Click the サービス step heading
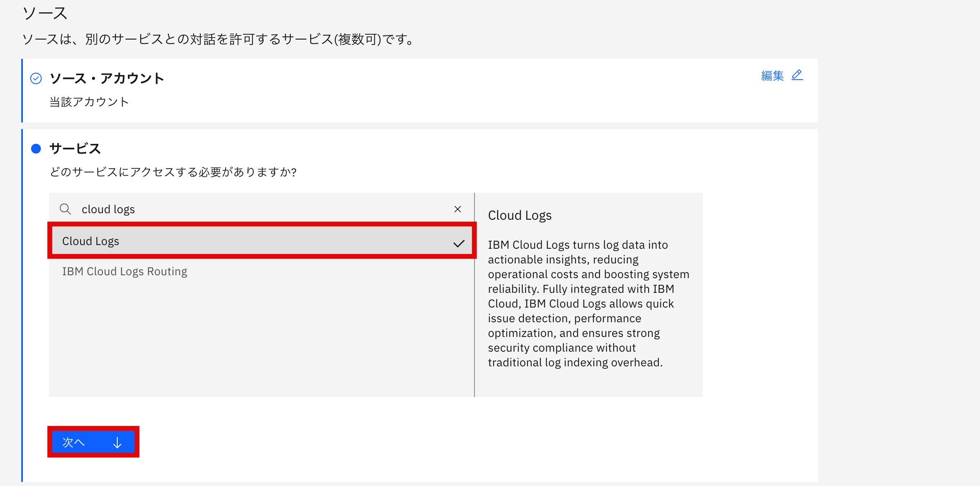Image resolution: width=980 pixels, height=486 pixels. [x=75, y=148]
